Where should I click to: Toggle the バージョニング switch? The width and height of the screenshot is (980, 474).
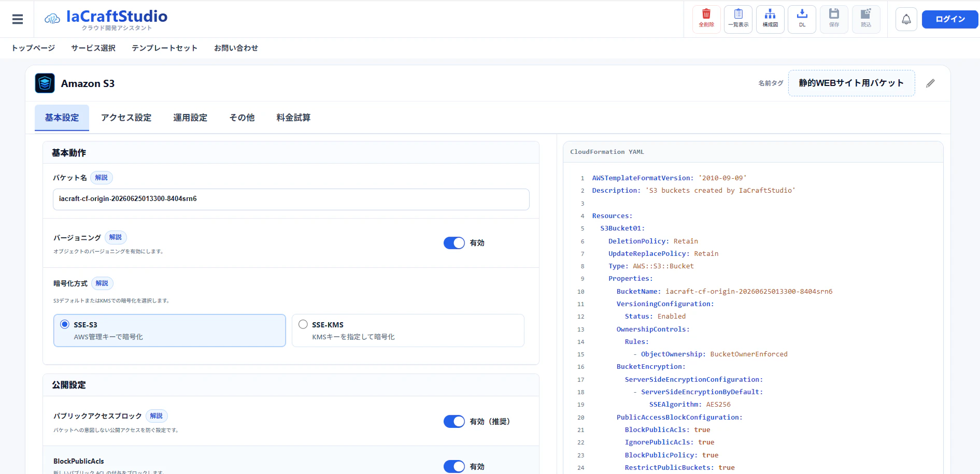[454, 243]
